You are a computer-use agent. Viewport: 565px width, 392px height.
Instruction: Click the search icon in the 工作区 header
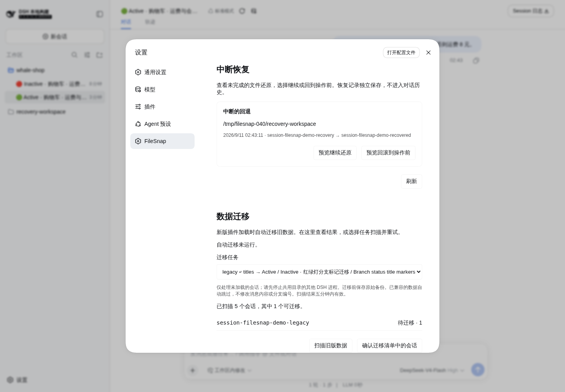pos(74,55)
